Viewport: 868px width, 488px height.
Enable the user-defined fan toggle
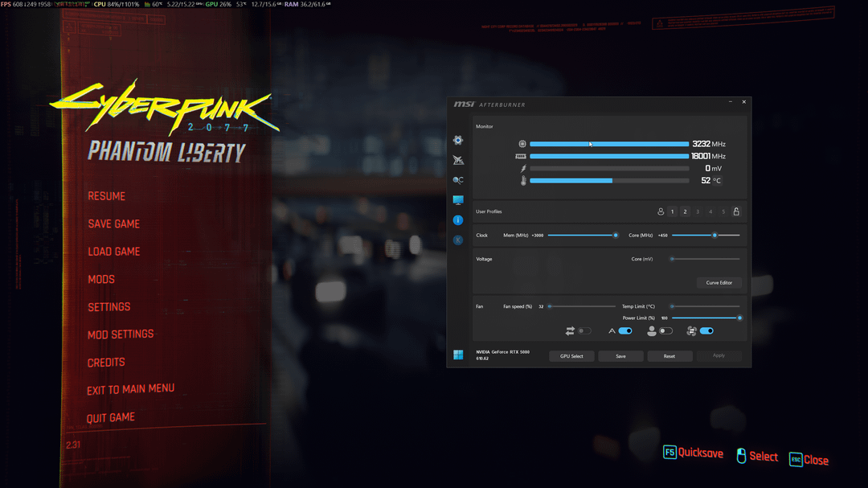click(666, 330)
